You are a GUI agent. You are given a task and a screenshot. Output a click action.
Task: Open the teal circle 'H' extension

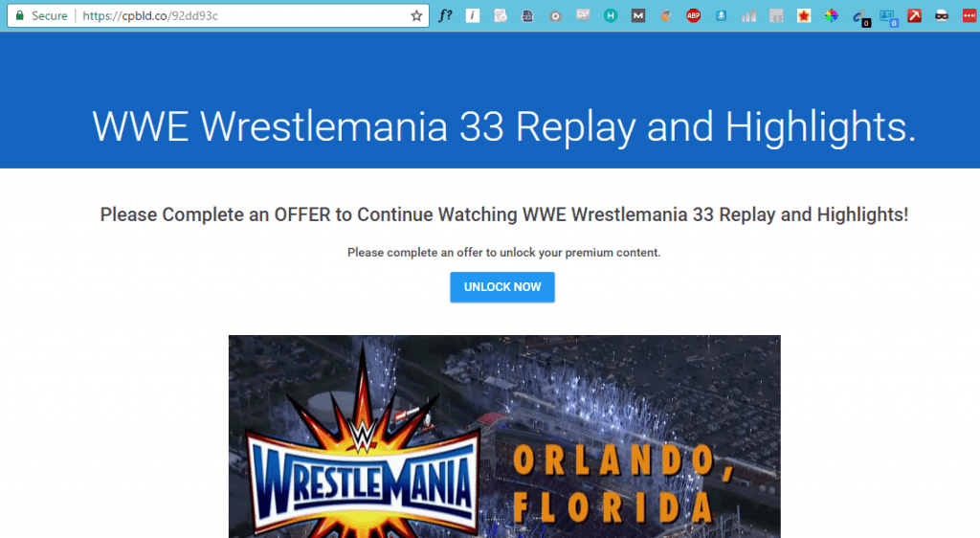pos(611,16)
